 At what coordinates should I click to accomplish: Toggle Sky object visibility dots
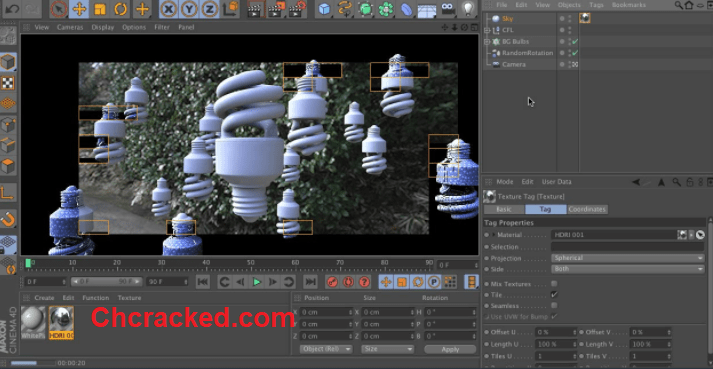tap(569, 19)
